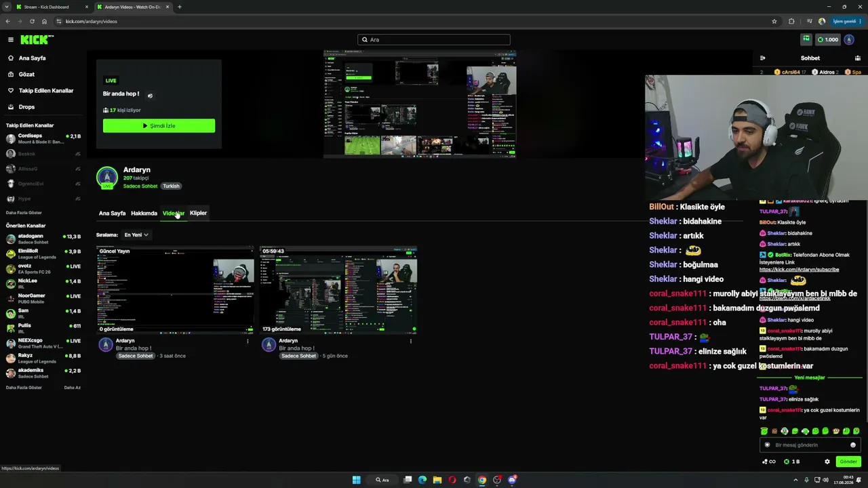
Task: Click the chat message input field
Action: click(810, 445)
